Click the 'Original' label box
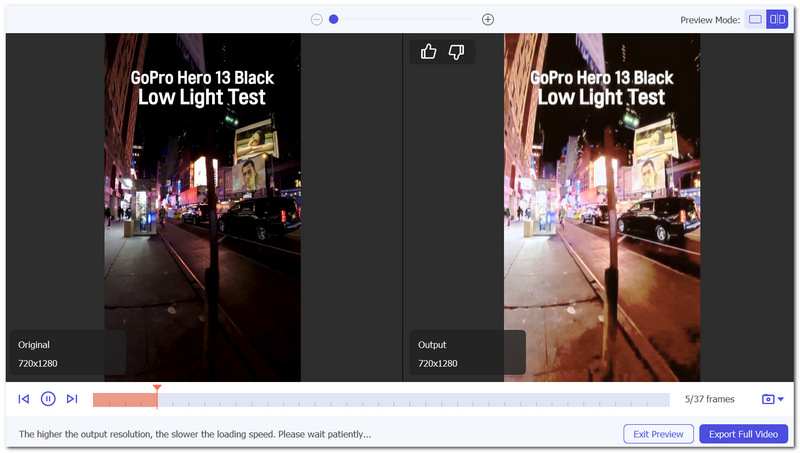Image resolution: width=800 pixels, height=453 pixels. tap(66, 353)
